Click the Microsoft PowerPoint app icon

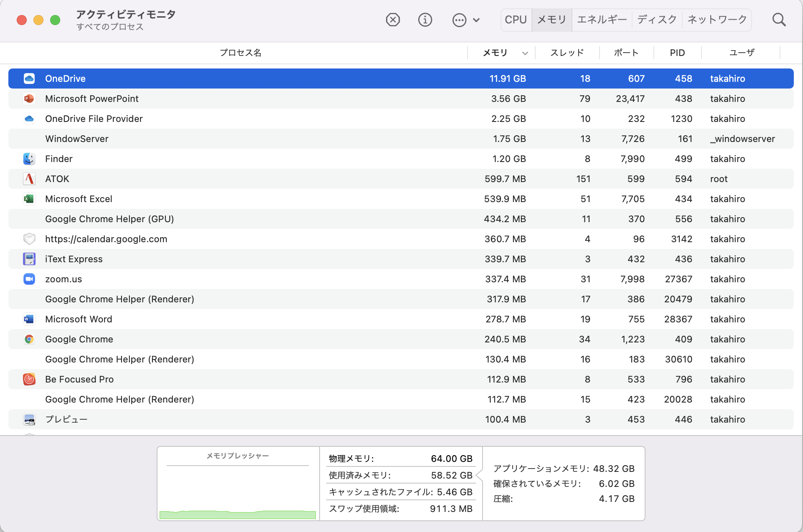pyautogui.click(x=29, y=99)
